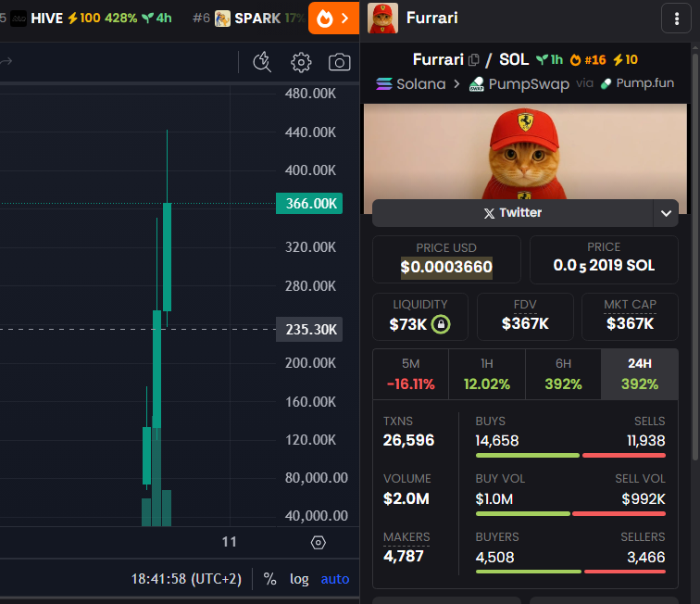Click the redo arrow in chart toolbar
Viewport: 700px width, 604px height.
click(6, 61)
